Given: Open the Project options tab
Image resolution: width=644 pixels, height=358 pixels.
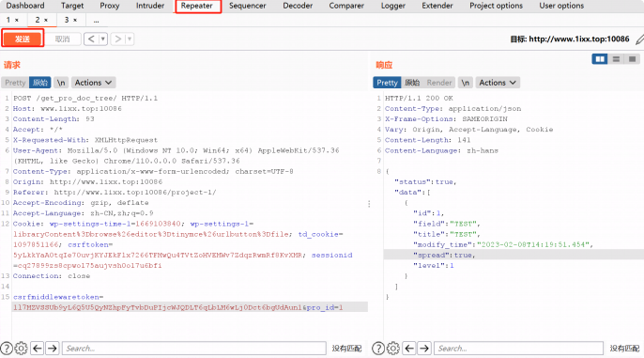Looking at the screenshot, I should [496, 6].
